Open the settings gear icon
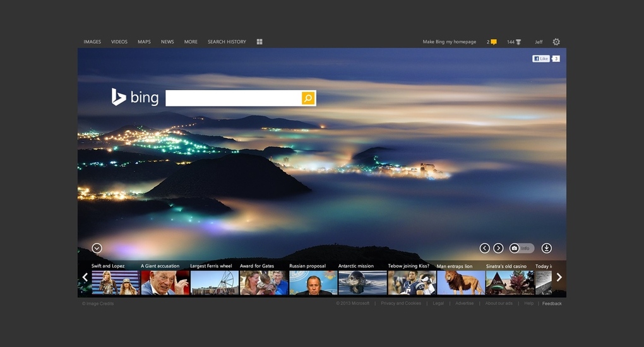This screenshot has width=644, height=347. tap(556, 42)
